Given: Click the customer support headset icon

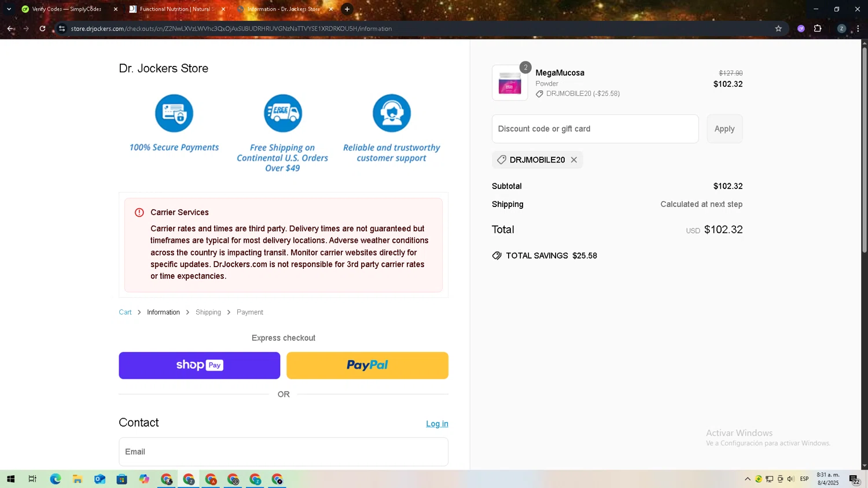Looking at the screenshot, I should click(392, 113).
